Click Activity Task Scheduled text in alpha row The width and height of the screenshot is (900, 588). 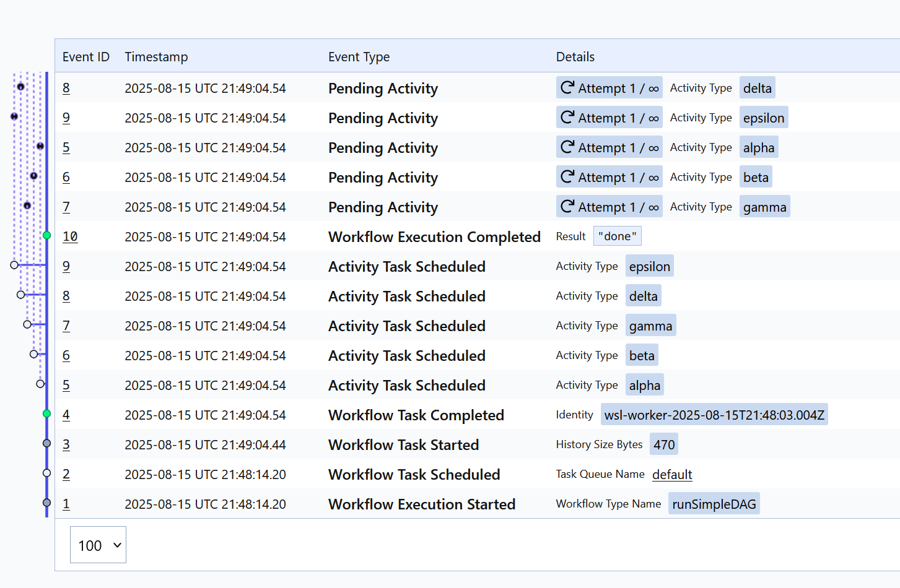(x=407, y=386)
